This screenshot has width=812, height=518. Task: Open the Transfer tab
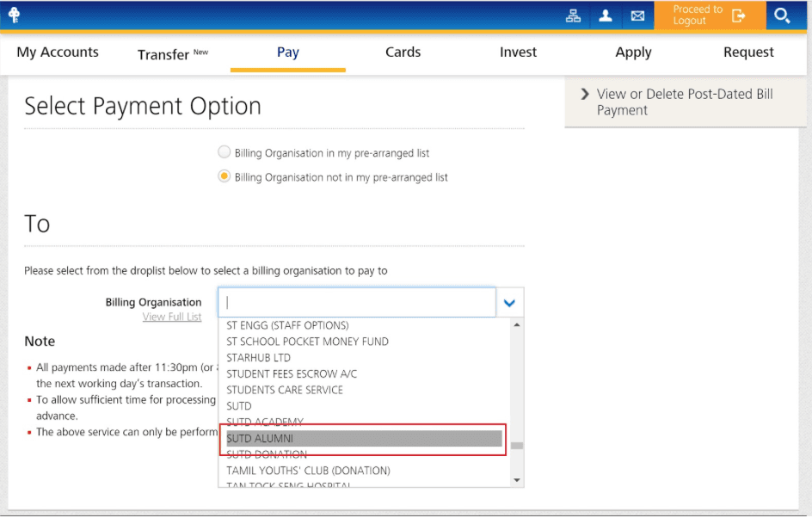172,54
